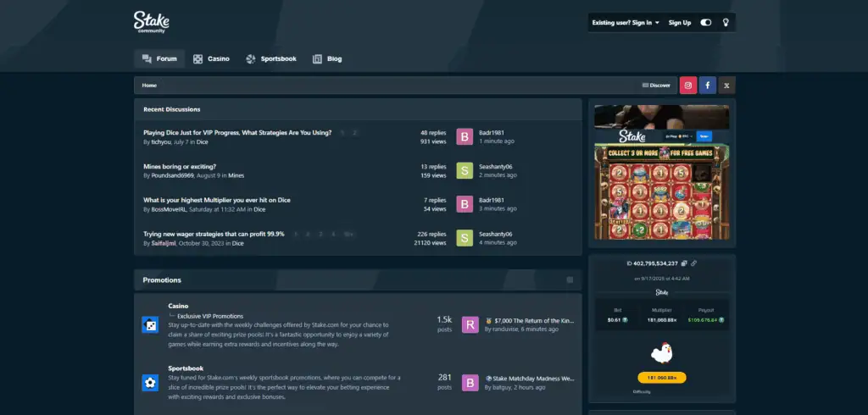
Task: Collapse the Promotions category section
Action: tap(570, 279)
